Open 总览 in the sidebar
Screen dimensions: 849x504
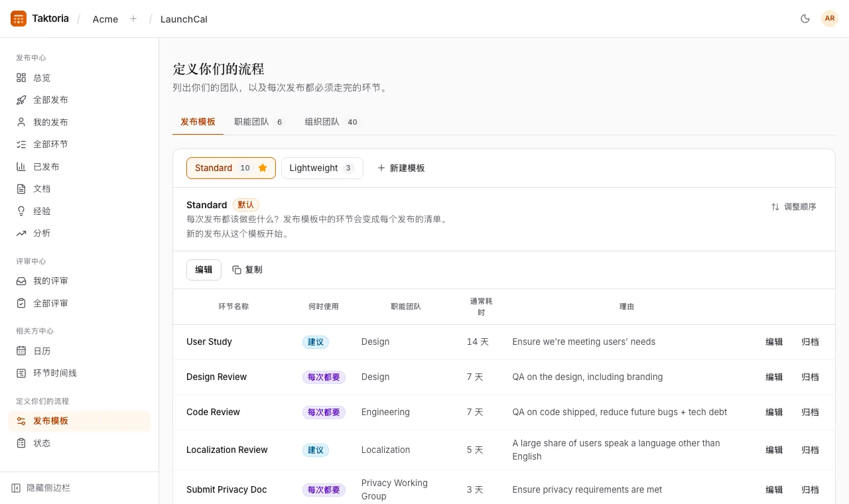(80, 78)
